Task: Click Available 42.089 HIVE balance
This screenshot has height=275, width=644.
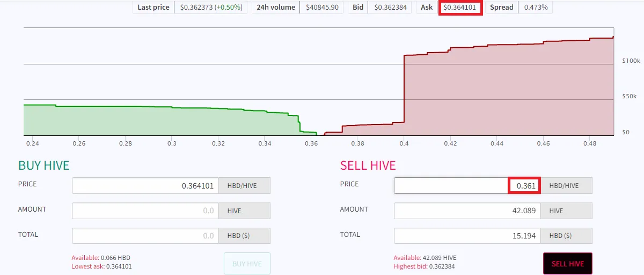Action: [x=425, y=258]
